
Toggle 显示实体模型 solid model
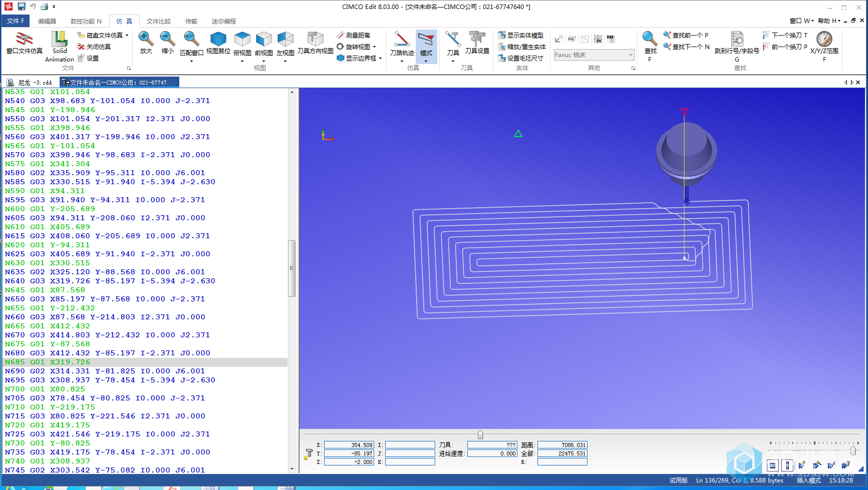521,35
